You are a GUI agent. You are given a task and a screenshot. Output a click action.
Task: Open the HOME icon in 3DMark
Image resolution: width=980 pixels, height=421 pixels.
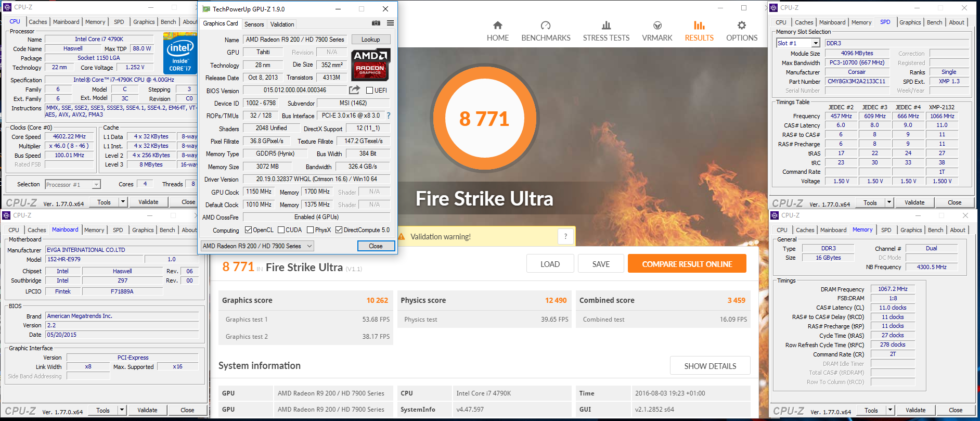coord(498,25)
